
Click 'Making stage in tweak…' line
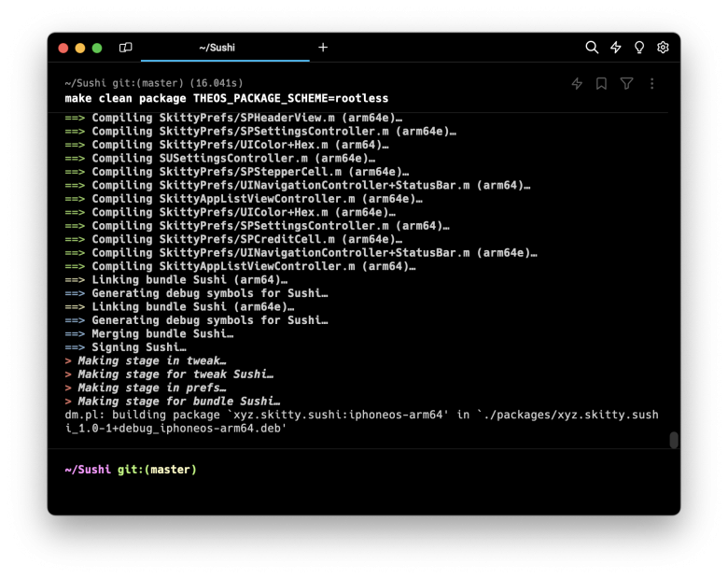[146, 360]
